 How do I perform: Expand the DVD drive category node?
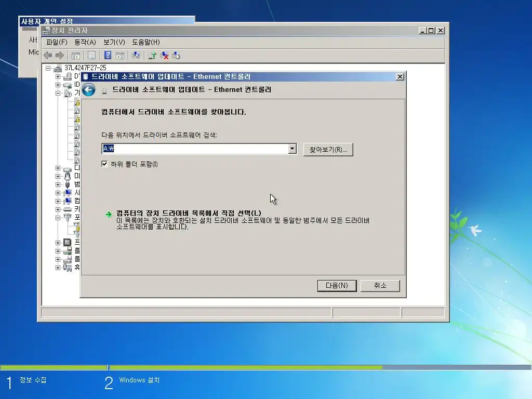pos(58,77)
